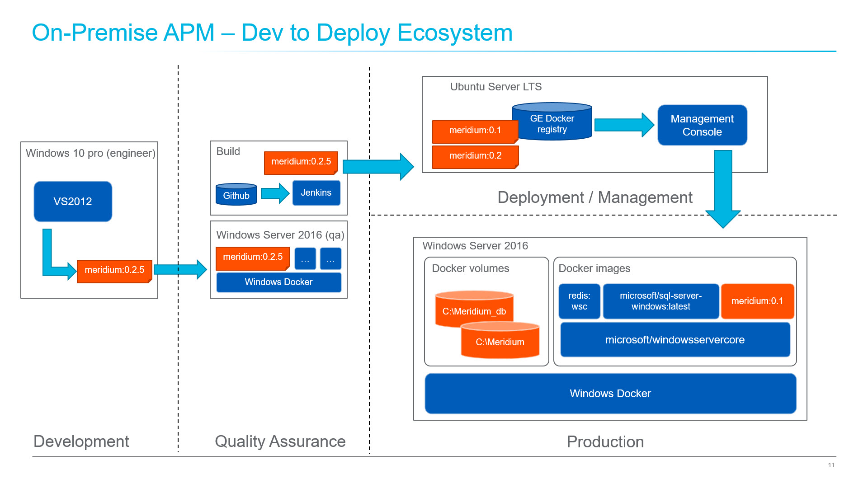Click the Github repository cylinder
Image resolution: width=868 pixels, height=488 pixels.
(x=236, y=195)
